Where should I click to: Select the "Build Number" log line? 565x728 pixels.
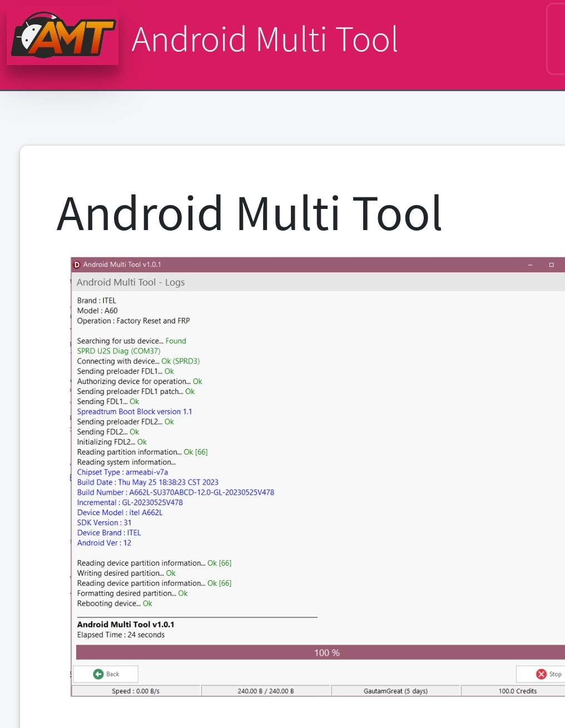tap(176, 492)
